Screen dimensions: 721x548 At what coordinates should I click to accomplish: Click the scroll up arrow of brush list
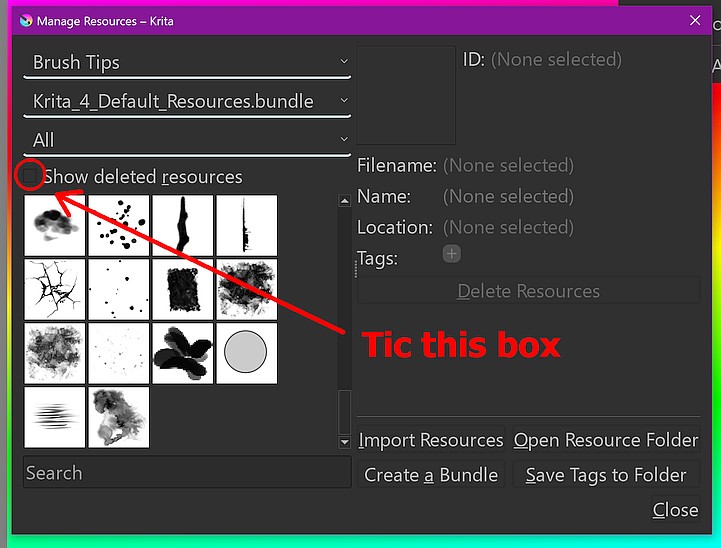(x=344, y=200)
